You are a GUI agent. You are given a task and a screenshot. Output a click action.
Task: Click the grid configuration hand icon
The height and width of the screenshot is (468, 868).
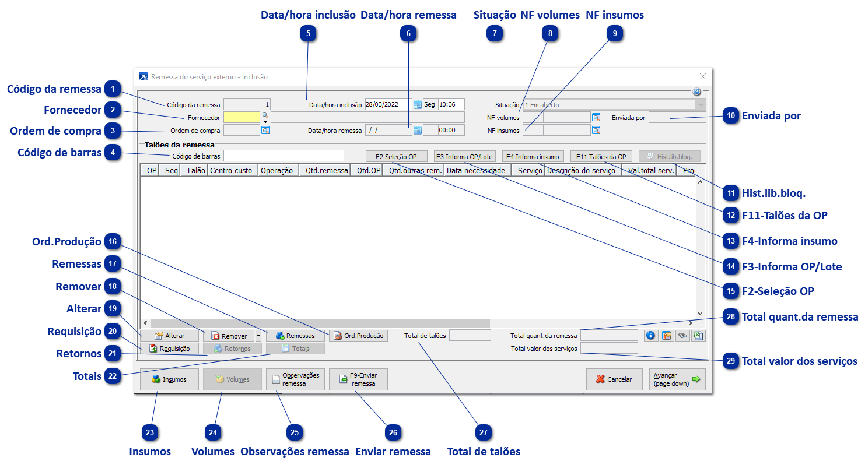(667, 336)
